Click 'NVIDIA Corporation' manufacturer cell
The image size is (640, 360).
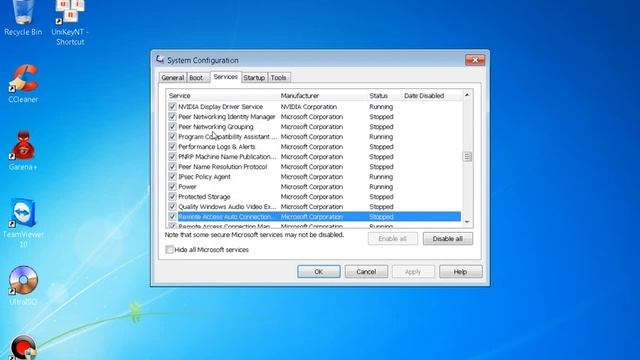309,107
